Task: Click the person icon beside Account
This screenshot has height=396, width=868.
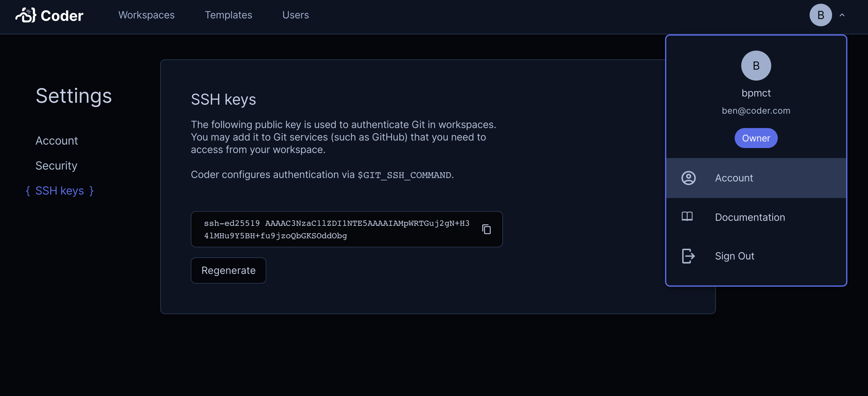Action: coord(688,178)
